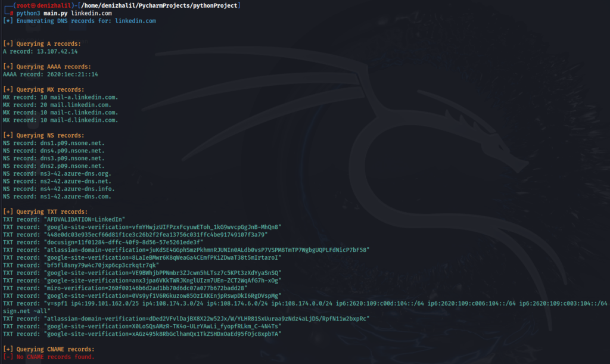Select atlassian-domain-verification=juKdSE4 TXT record
The image size is (610, 364).
coord(186,250)
